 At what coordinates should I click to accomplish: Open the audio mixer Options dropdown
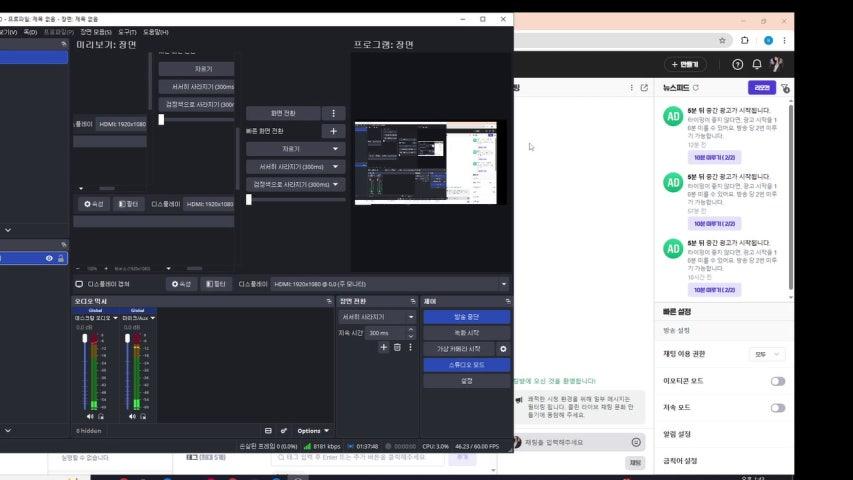coord(313,430)
